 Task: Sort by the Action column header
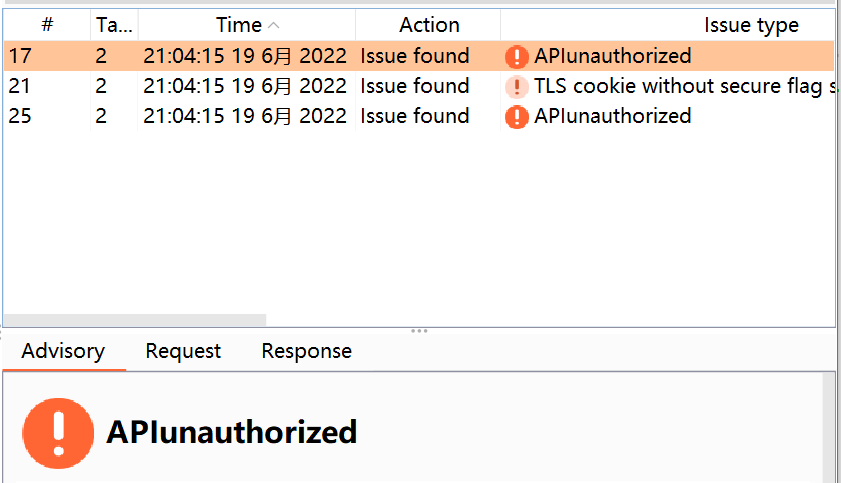coord(429,25)
